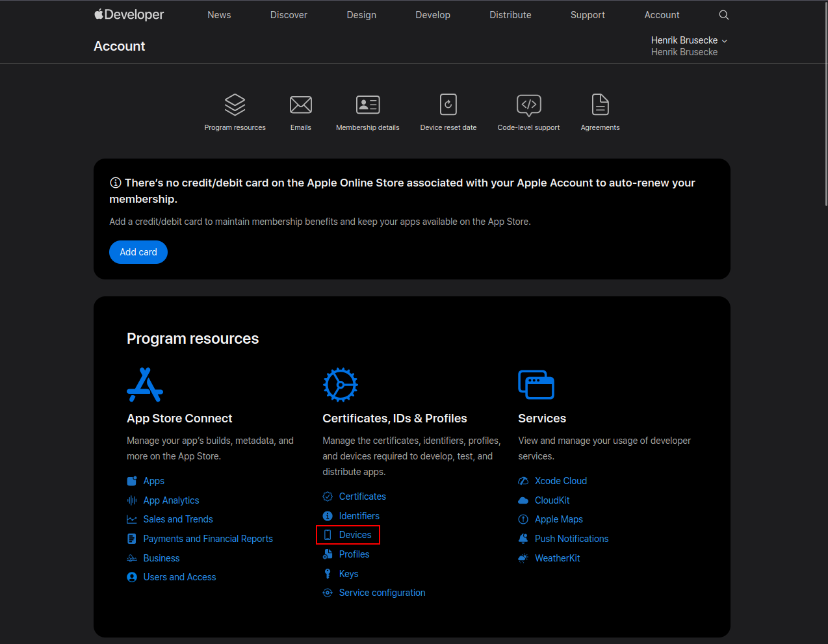The height and width of the screenshot is (644, 828).
Task: Open the News menu
Action: pos(219,15)
